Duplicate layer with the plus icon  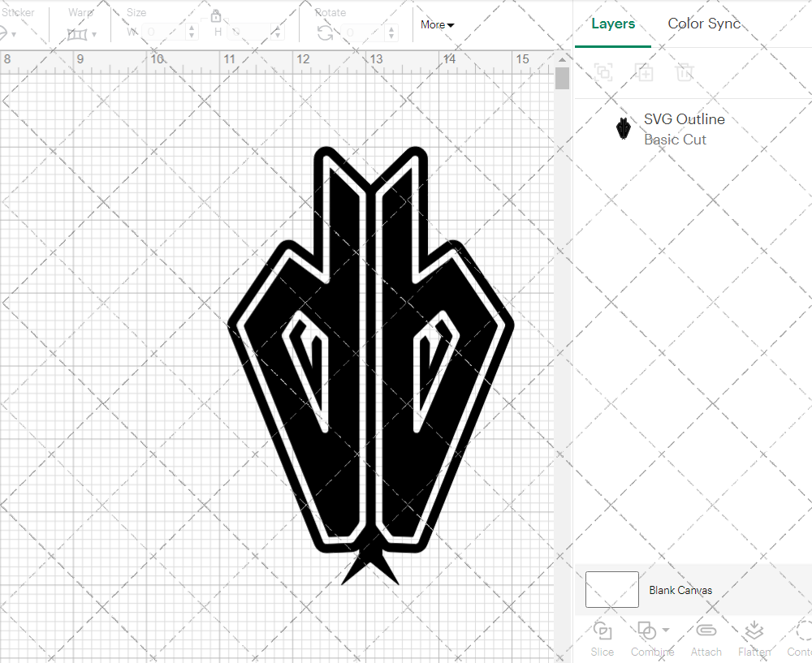(644, 72)
